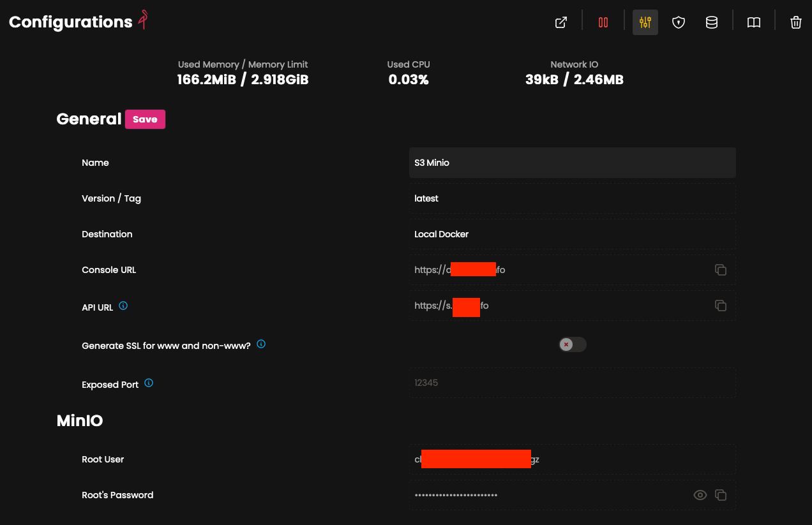This screenshot has width=812, height=525.
Task: Click the Exposed Port label
Action: click(110, 385)
